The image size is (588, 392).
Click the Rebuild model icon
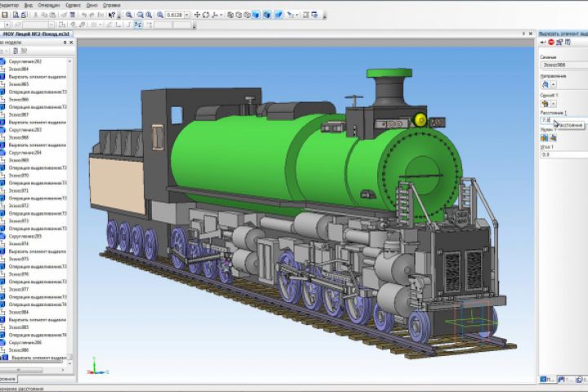(x=314, y=15)
